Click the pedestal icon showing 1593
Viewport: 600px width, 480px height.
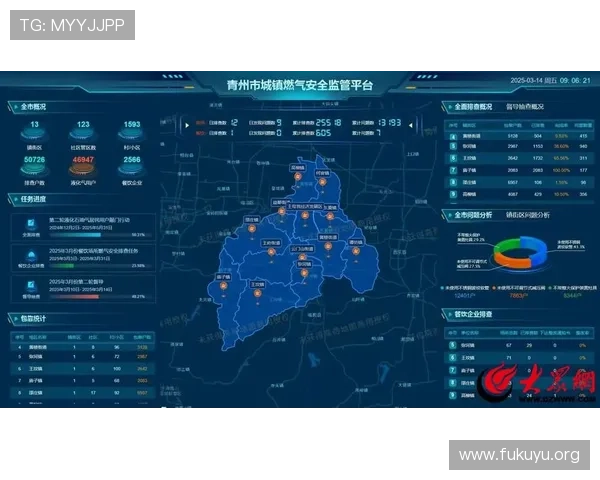[x=132, y=134]
